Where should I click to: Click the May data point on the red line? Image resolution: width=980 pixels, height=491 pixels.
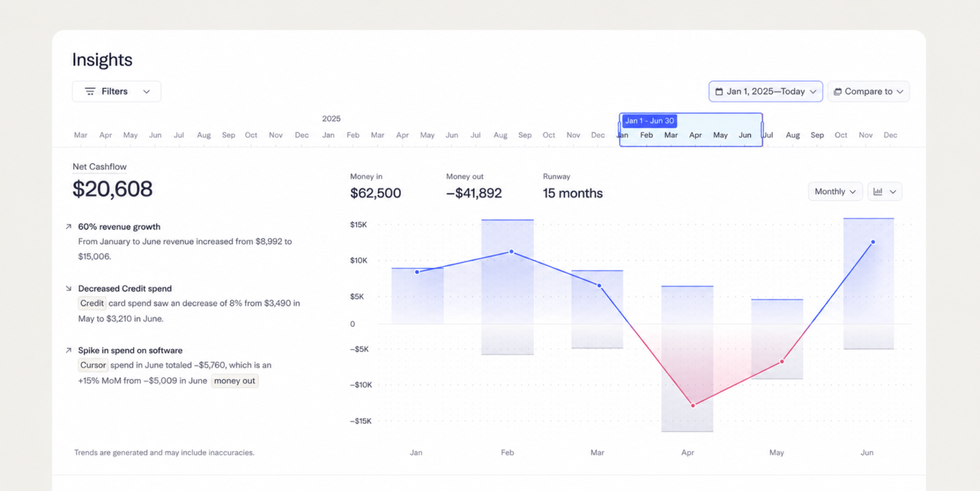[782, 361]
